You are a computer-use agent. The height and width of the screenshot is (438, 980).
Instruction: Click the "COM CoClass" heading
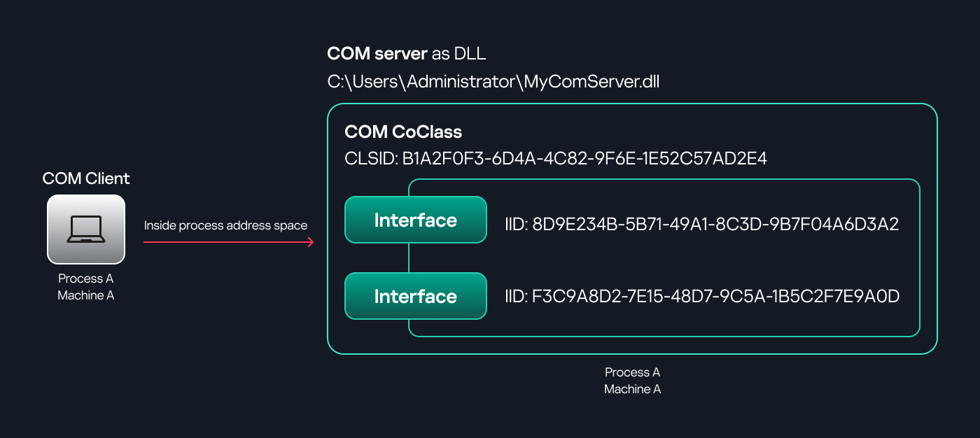[403, 132]
